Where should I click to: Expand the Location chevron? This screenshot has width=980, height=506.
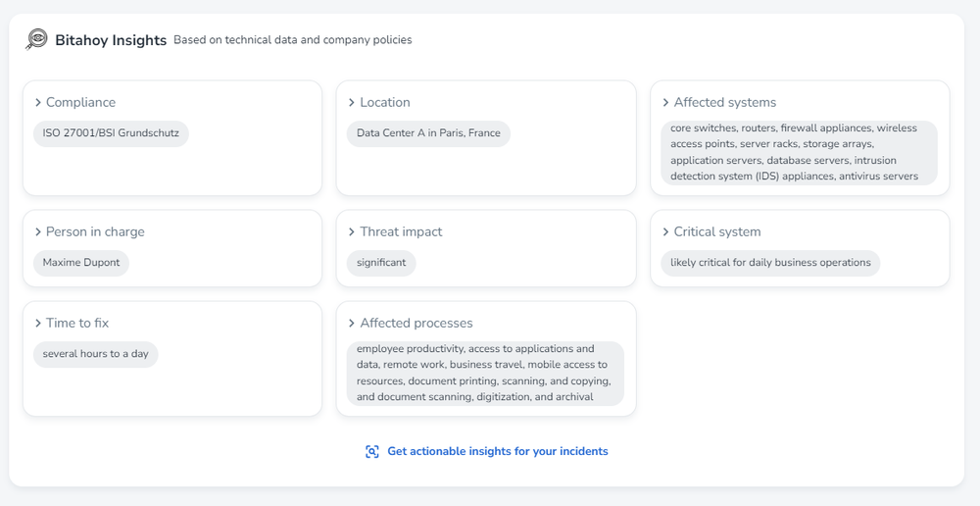(352, 103)
